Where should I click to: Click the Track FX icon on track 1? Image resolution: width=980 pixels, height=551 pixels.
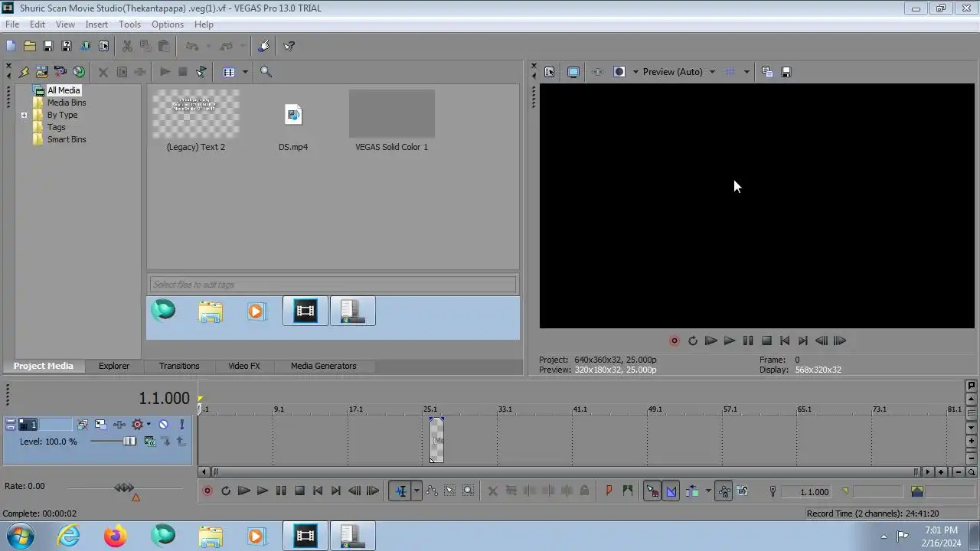[x=119, y=425]
